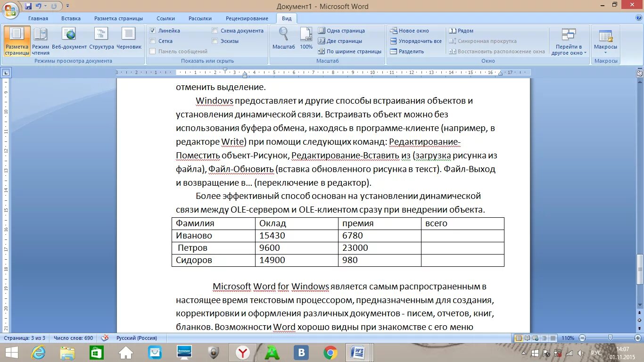Image resolution: width=644 pixels, height=362 pixels.
Task: Undo last action in Quick Access toolbar
Action: pos(38,6)
